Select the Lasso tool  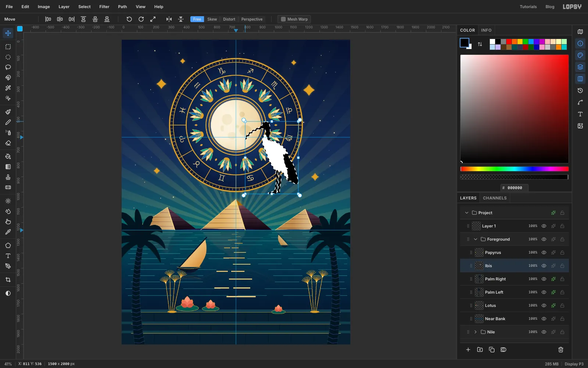pyautogui.click(x=8, y=67)
